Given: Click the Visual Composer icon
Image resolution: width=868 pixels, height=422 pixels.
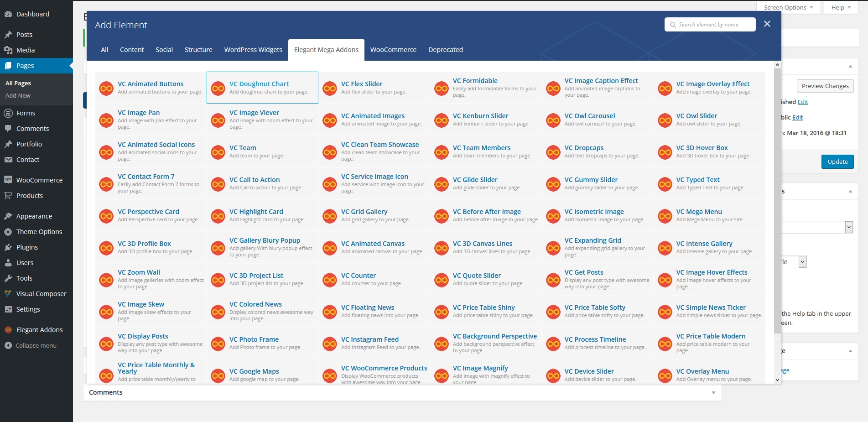Looking at the screenshot, I should click(8, 294).
